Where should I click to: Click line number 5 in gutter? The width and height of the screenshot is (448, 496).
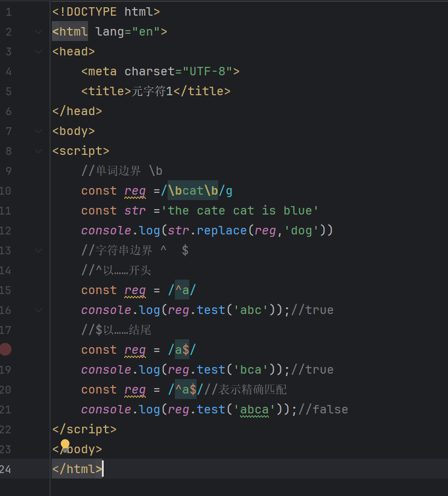point(8,92)
